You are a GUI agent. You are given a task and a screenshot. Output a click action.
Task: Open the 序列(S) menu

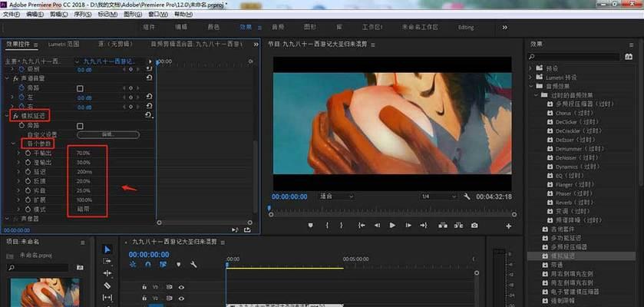point(83,15)
